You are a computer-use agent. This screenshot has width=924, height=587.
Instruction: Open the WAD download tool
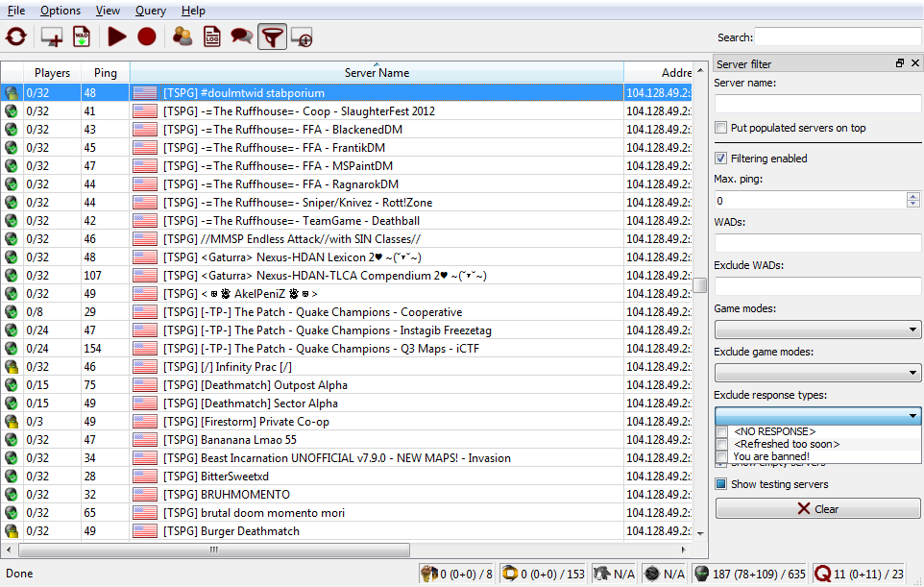(82, 37)
